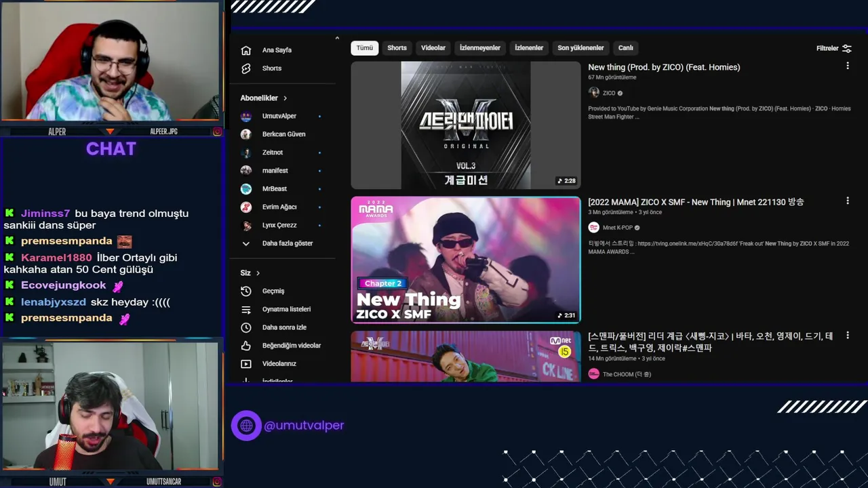Open [2022 MAMA] ZICO X SMF title link
This screenshot has height=488, width=868.
click(x=696, y=202)
